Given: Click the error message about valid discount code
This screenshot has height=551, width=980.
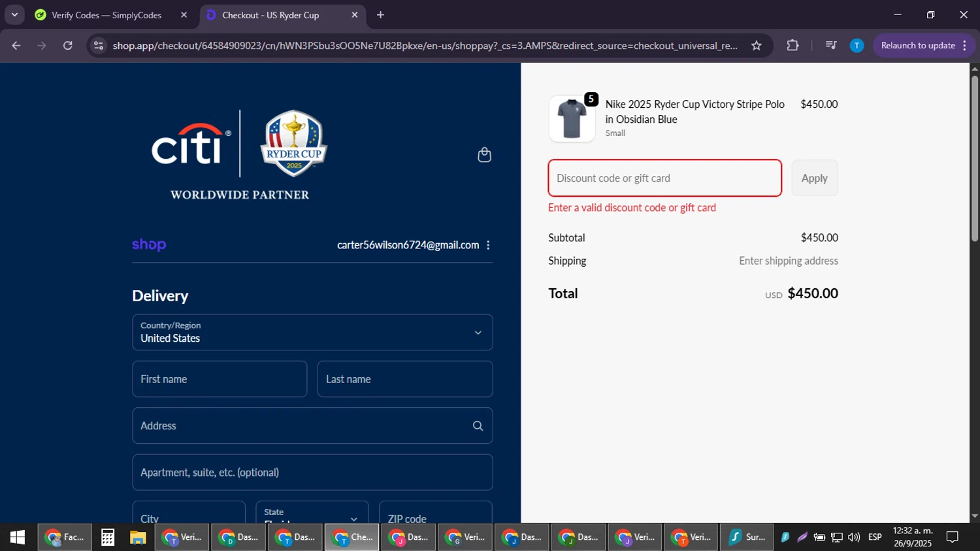Looking at the screenshot, I should click(x=632, y=208).
